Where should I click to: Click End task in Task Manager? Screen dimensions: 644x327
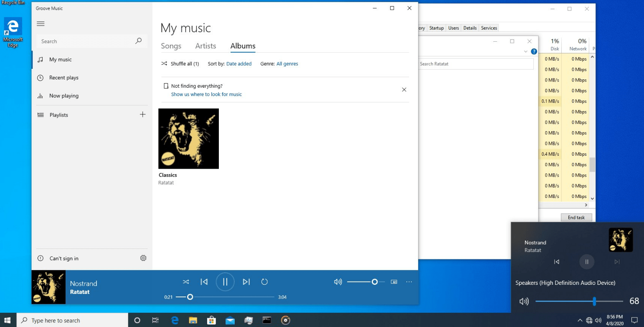click(x=576, y=218)
